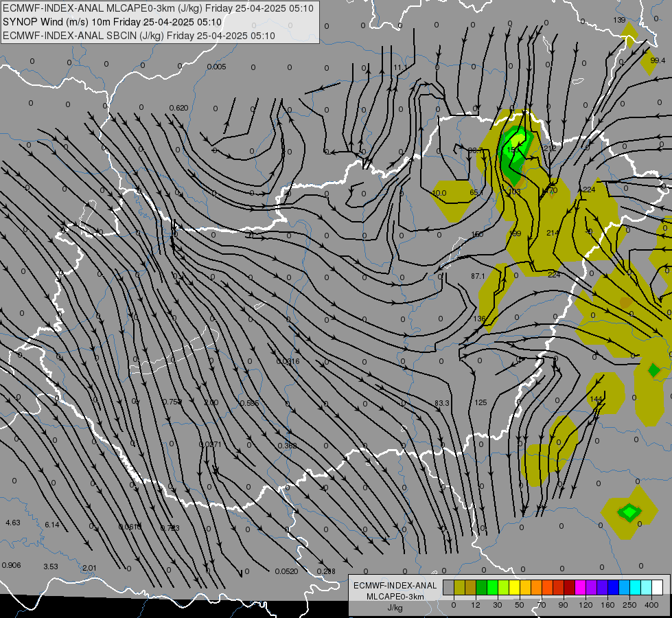Click the '0.906' value on the map
This screenshot has height=618, width=672.
coord(11,565)
